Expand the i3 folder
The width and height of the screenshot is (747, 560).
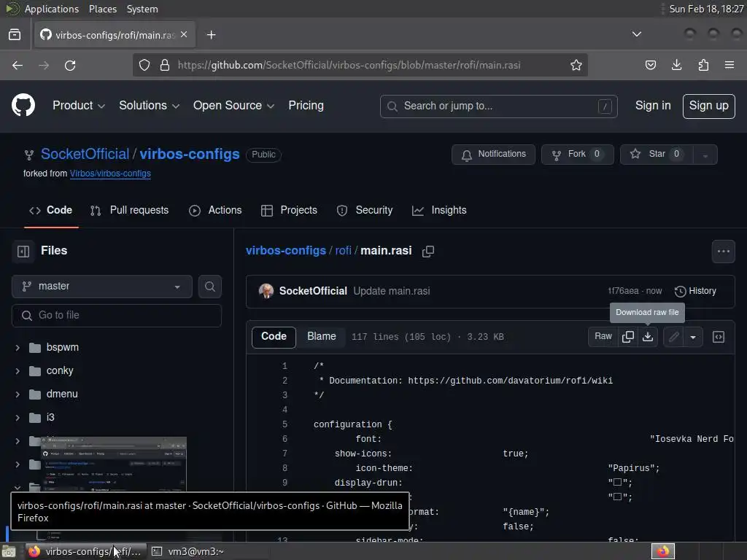[x=18, y=418]
